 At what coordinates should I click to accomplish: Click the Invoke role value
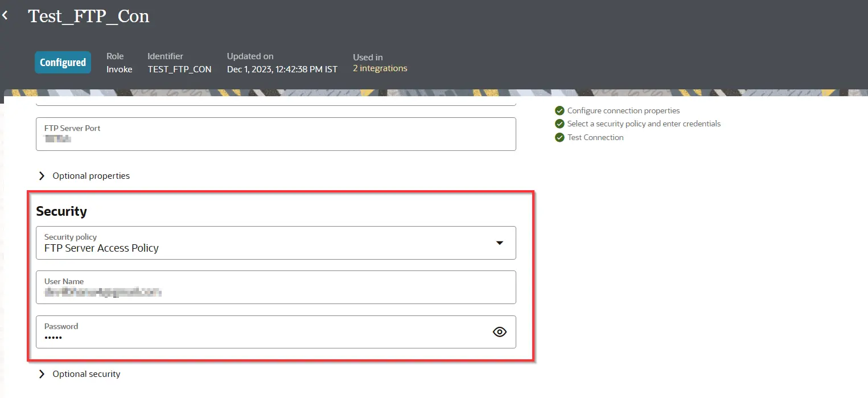[x=119, y=69]
